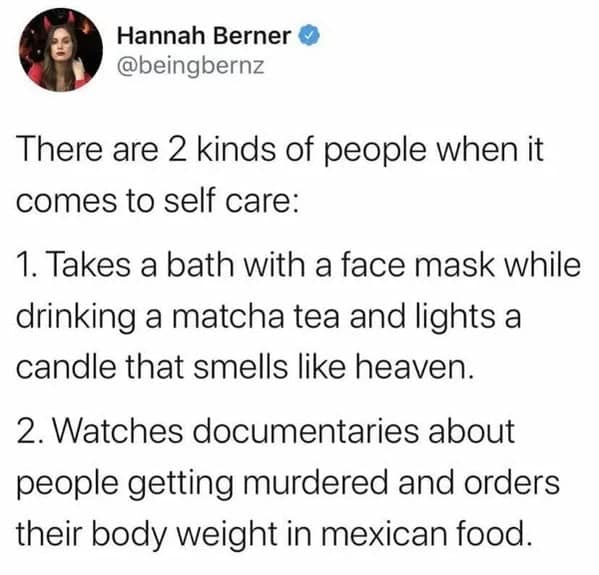Select the numeral '2.' list marker
The width and height of the screenshot is (599, 575).
31,431
